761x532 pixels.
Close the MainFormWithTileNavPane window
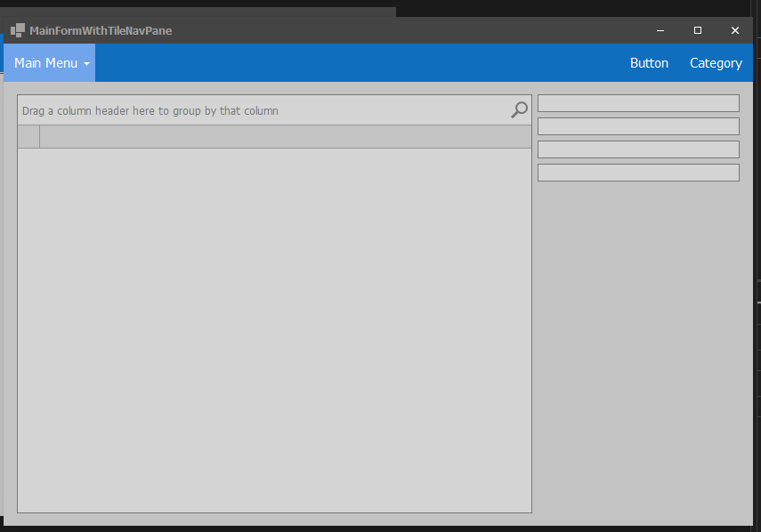pyautogui.click(x=735, y=30)
